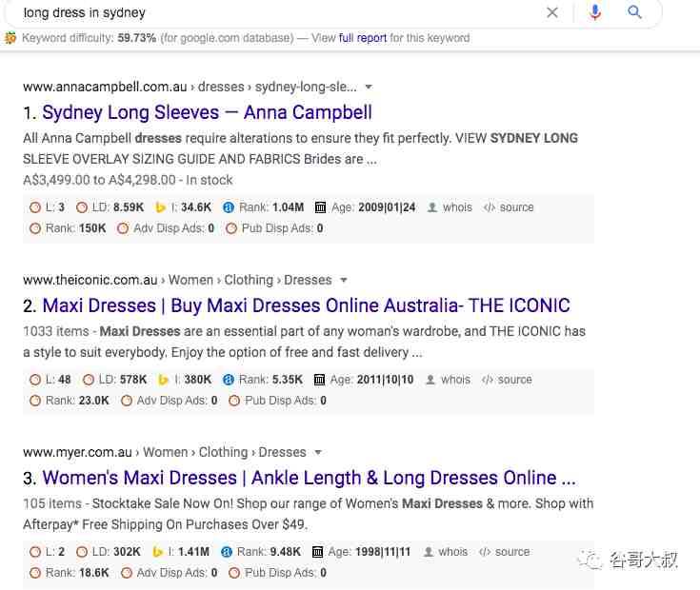Click L: 3 Semrush icon for Anna Campbell
Viewport: 700px width, 590px height.
[x=35, y=207]
